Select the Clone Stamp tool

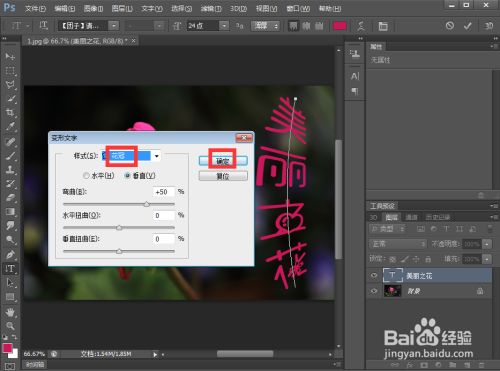pos(10,170)
